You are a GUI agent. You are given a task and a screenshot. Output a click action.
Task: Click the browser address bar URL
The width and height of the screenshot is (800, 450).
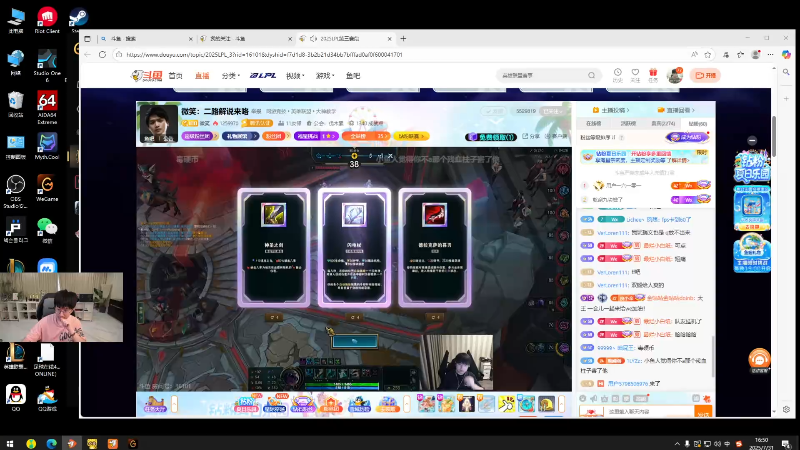[x=264, y=55]
